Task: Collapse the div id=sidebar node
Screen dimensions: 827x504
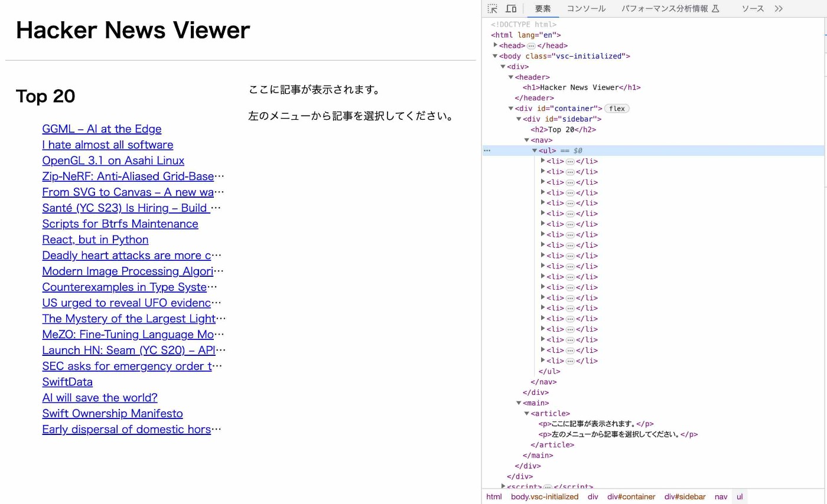Action: click(x=519, y=119)
